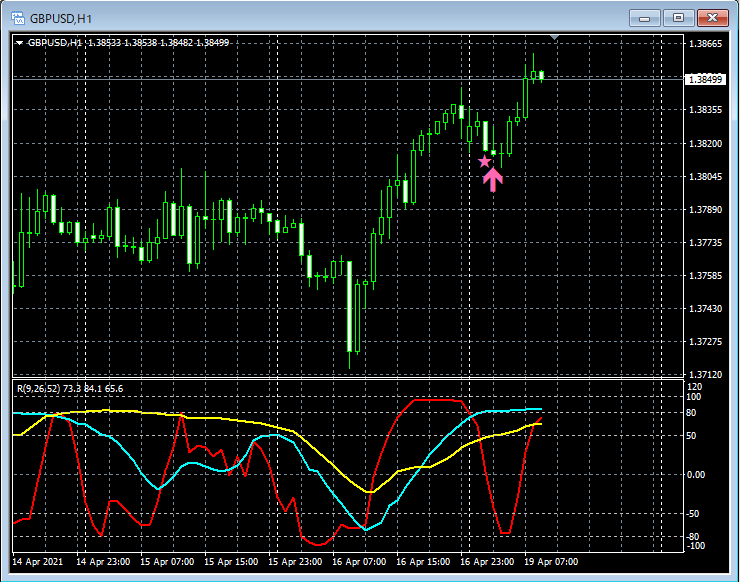
Task: Click the indicator scale value 0.00
Action: (x=696, y=475)
